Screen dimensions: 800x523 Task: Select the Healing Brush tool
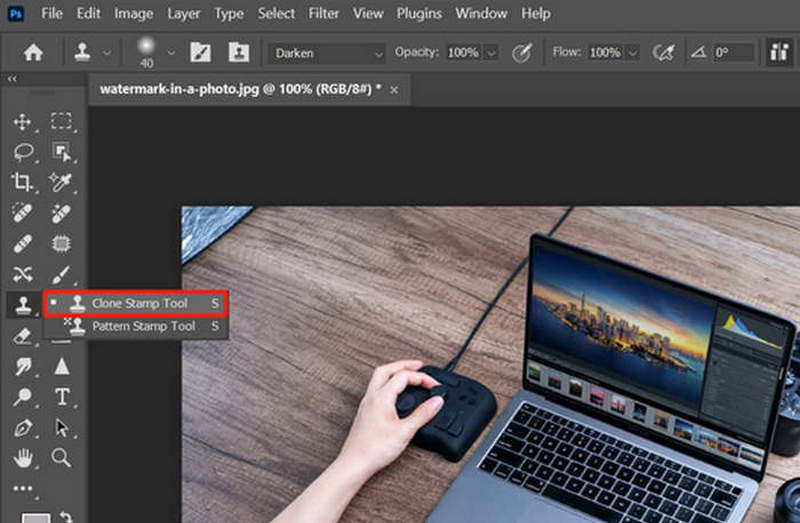coord(61,214)
